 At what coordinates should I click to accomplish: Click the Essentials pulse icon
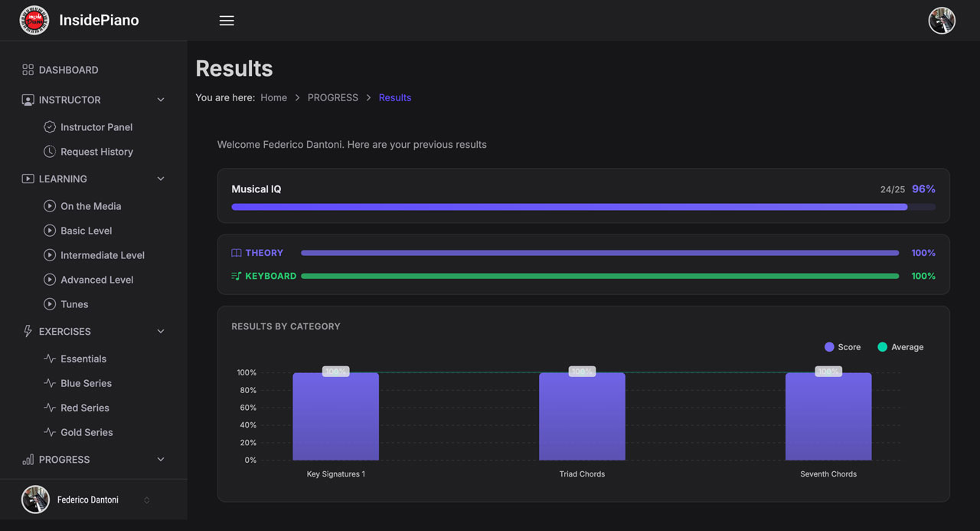tap(50, 359)
